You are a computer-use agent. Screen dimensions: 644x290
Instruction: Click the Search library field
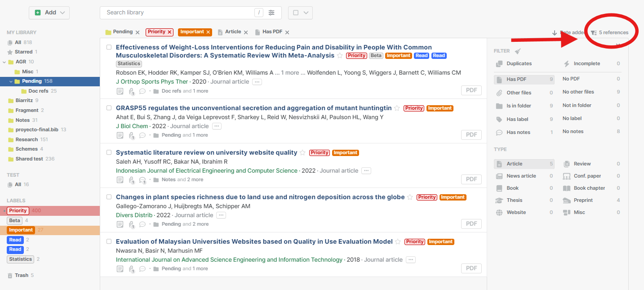coord(180,13)
